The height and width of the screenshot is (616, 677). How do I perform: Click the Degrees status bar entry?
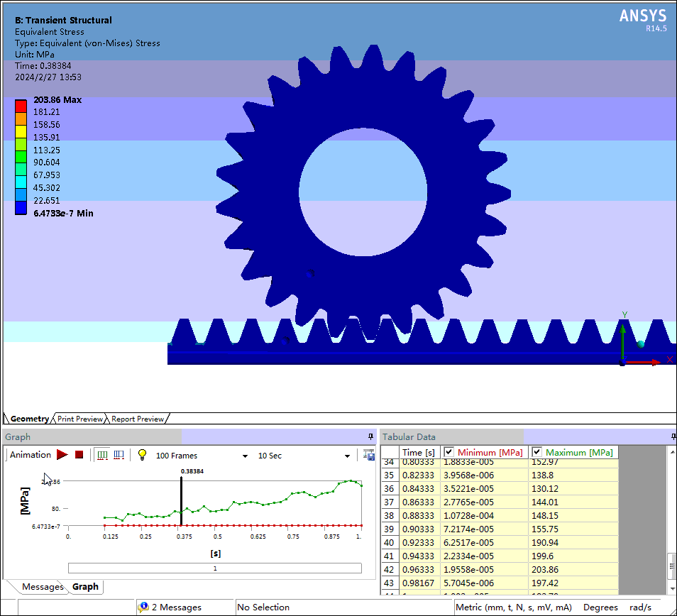click(600, 607)
